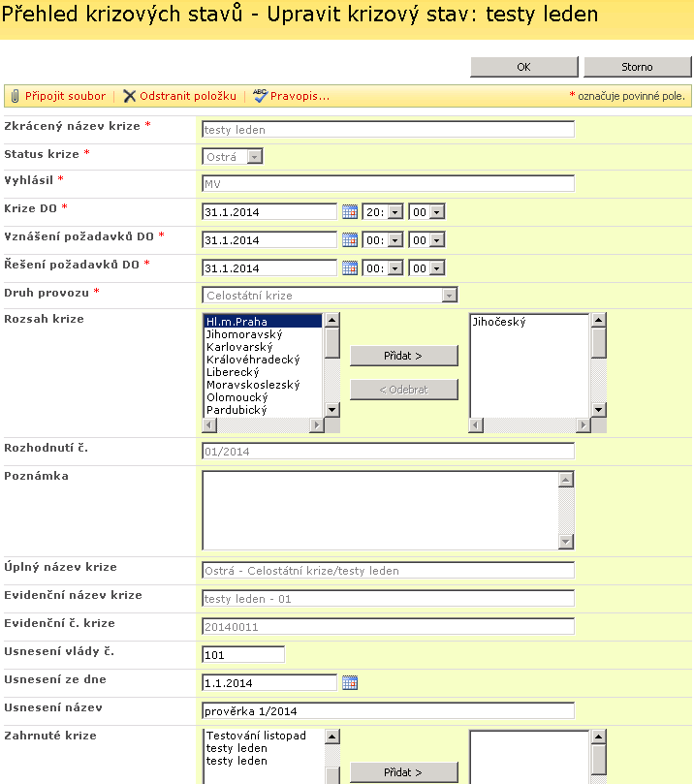Click the Evidenční název krize field

click(389, 598)
